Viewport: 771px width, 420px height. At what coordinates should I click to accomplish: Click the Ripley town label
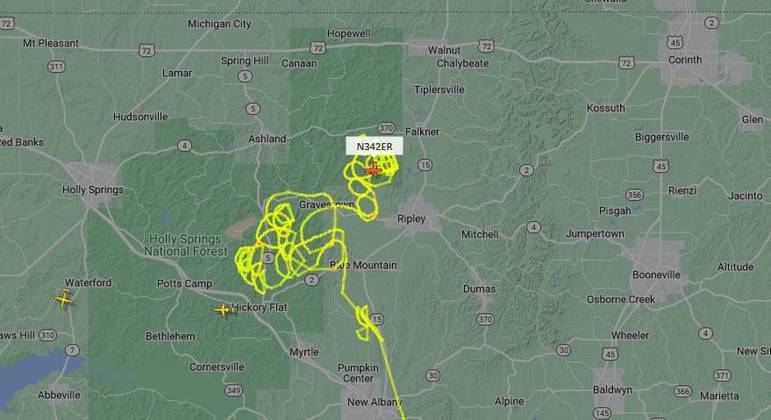point(411,218)
